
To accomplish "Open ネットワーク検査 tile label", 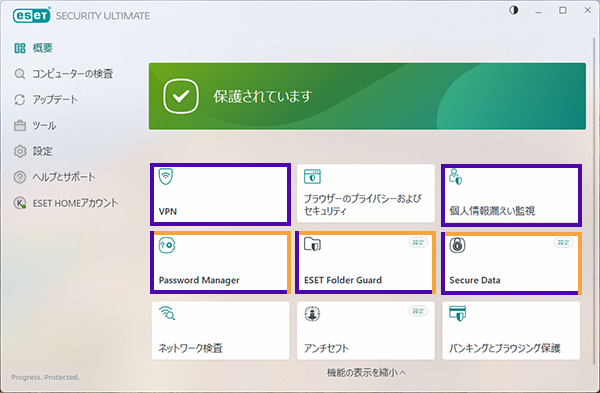I will click(x=191, y=348).
